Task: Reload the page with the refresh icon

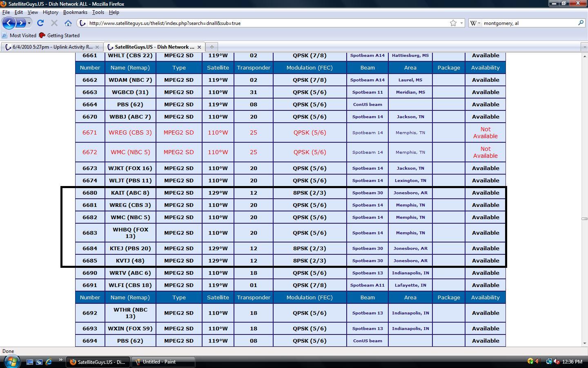Action: point(40,23)
